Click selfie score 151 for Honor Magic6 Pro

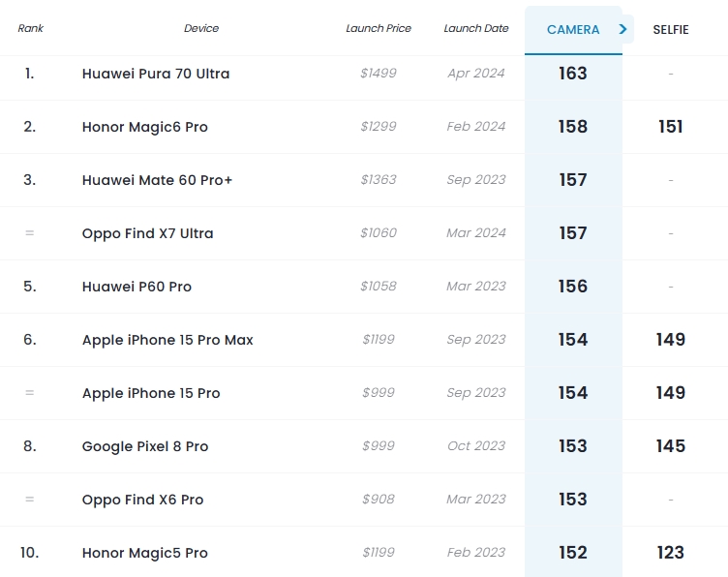tap(671, 127)
